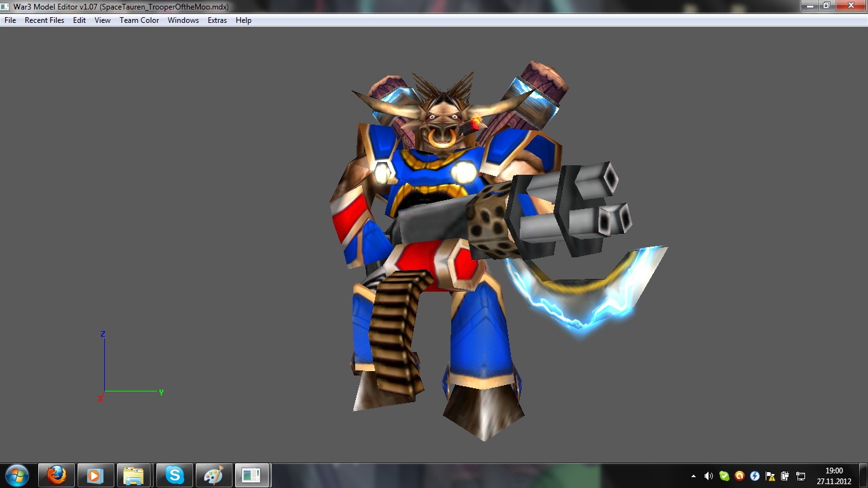Open Action Center flag notification
Viewport: 868px width, 488px height.
tap(770, 476)
